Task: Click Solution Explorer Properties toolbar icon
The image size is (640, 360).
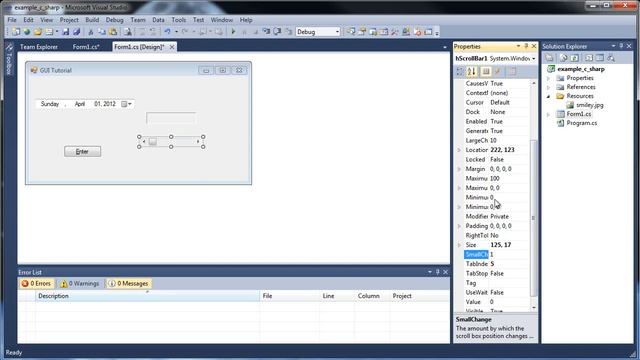Action: tap(549, 58)
